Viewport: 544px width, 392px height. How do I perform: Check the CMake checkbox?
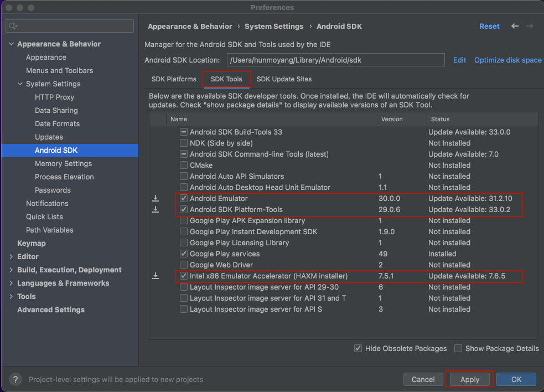184,166
